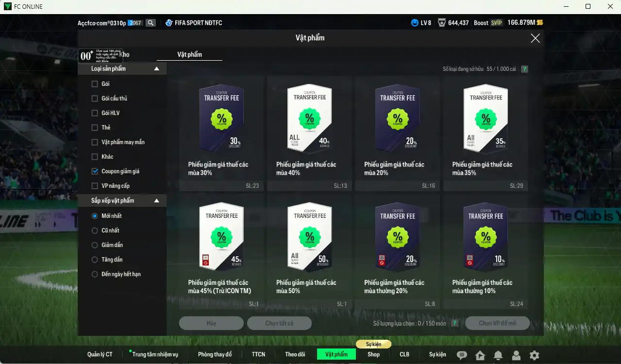Open Shop in bottom menu

tap(373, 354)
